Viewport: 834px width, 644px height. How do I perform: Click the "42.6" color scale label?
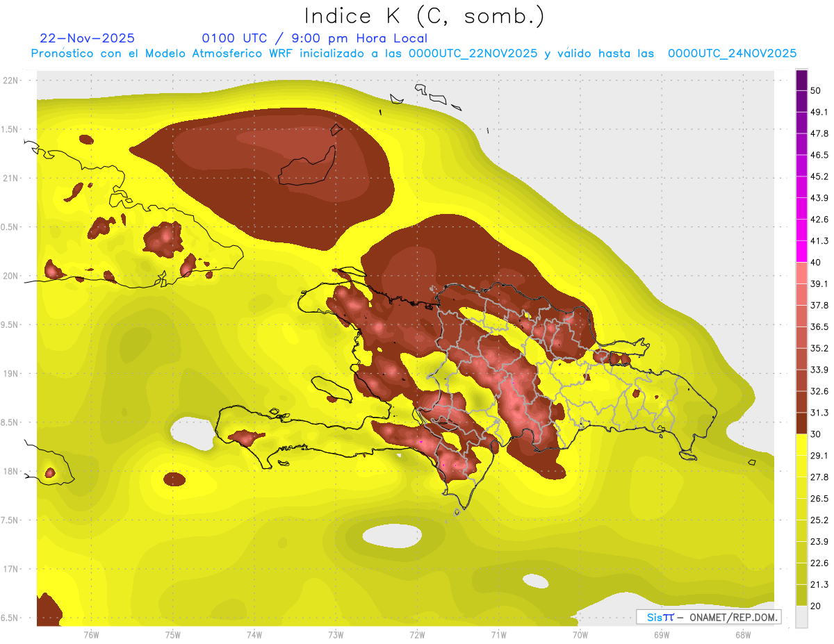819,220
